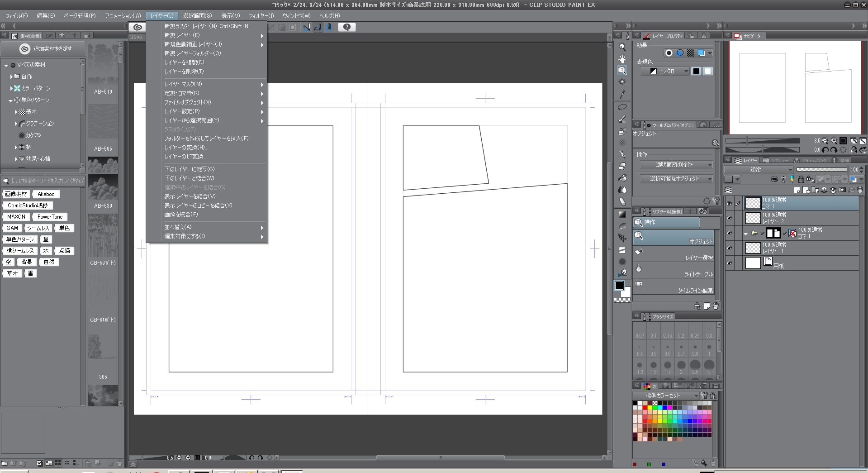The image size is (868, 473).
Task: Click the PowerTone tag button
Action: coord(50,217)
